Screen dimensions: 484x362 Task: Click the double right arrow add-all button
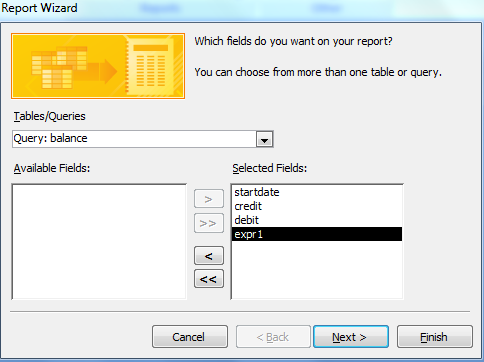pos(209,223)
